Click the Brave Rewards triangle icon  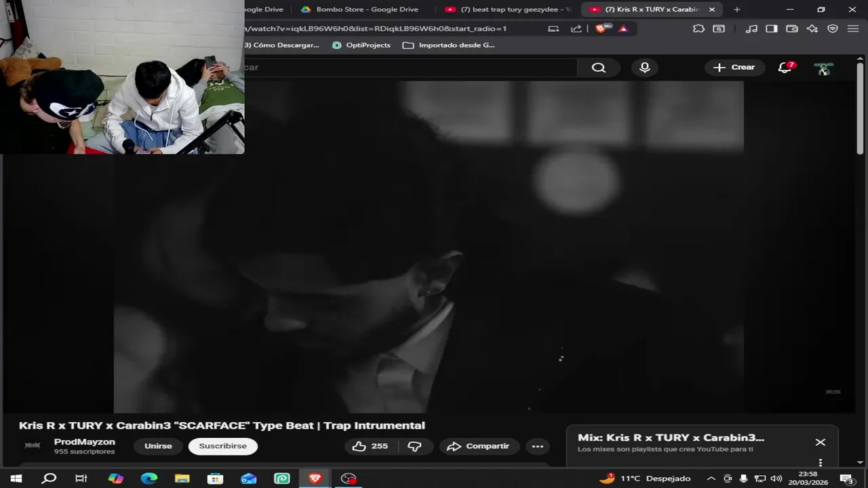(x=623, y=28)
